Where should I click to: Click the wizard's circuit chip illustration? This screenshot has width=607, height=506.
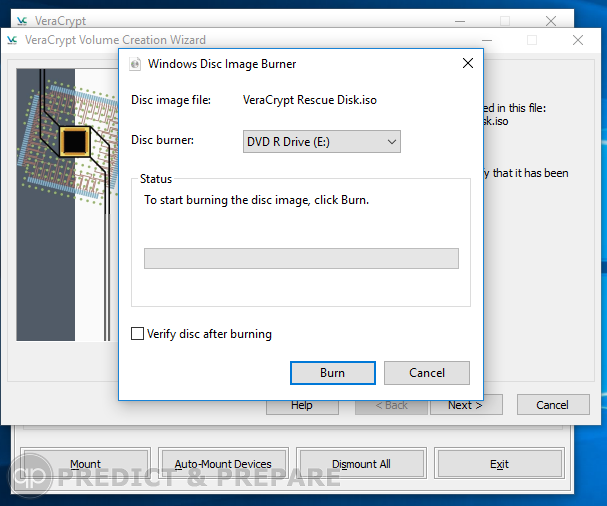pyautogui.click(x=67, y=204)
